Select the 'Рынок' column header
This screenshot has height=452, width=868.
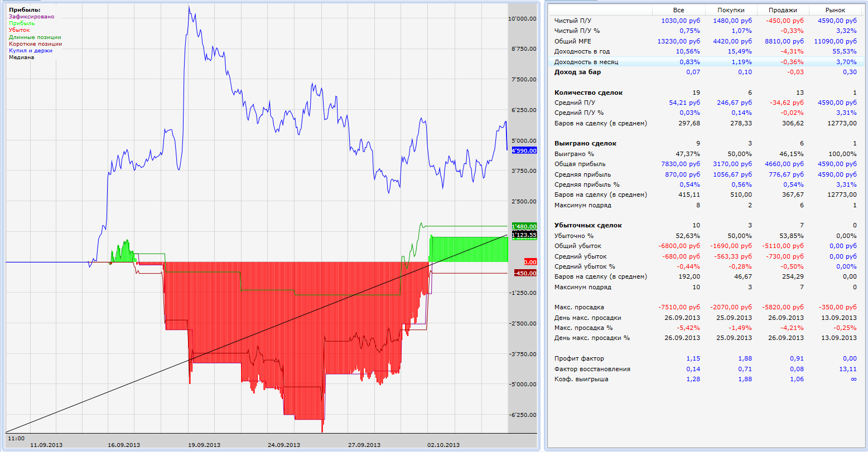(835, 10)
